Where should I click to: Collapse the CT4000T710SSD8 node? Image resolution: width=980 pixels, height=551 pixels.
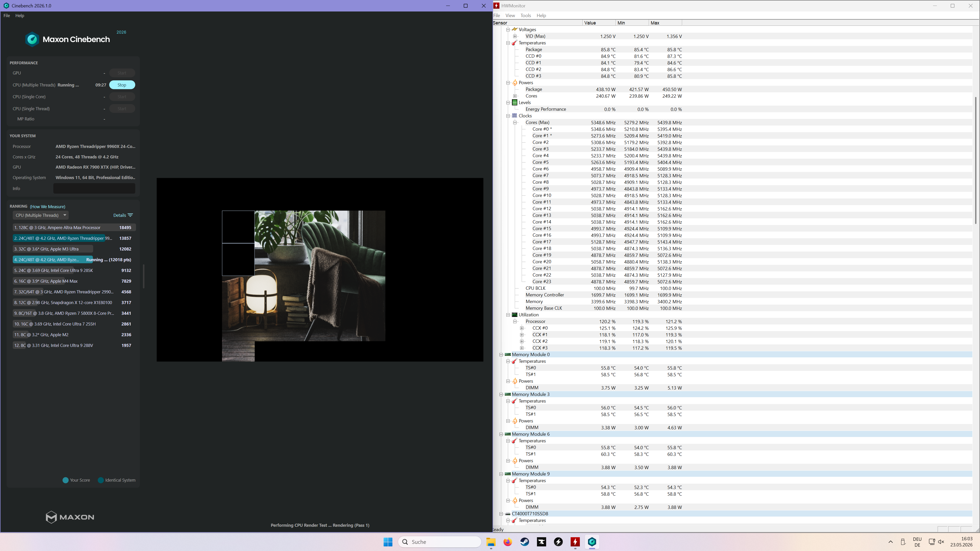click(501, 514)
